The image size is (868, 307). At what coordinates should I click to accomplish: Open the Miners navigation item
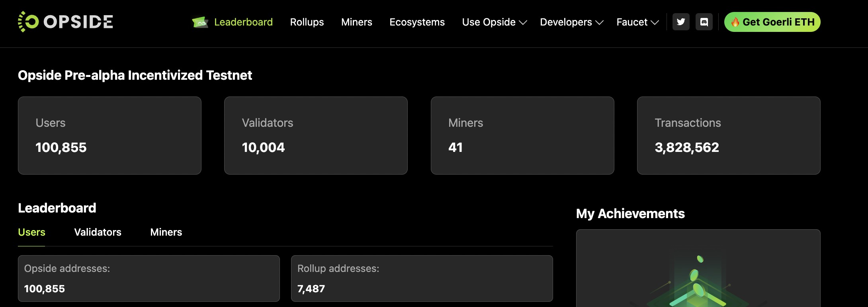pos(357,22)
